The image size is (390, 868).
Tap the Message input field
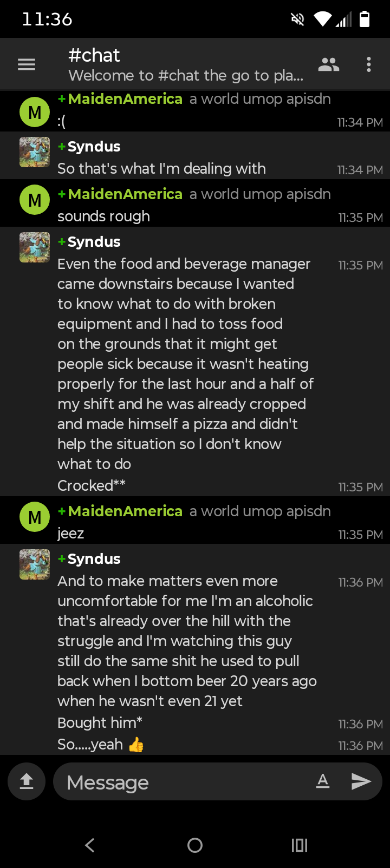[x=184, y=782]
